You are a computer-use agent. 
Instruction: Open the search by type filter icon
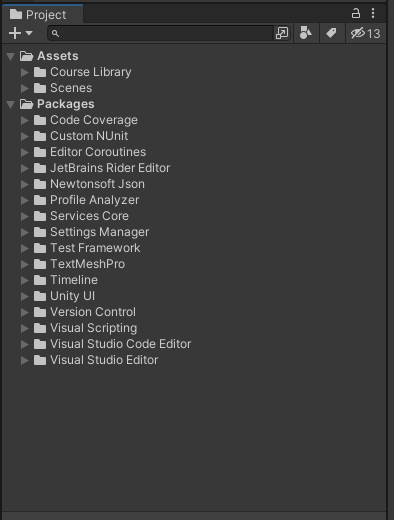[306, 33]
